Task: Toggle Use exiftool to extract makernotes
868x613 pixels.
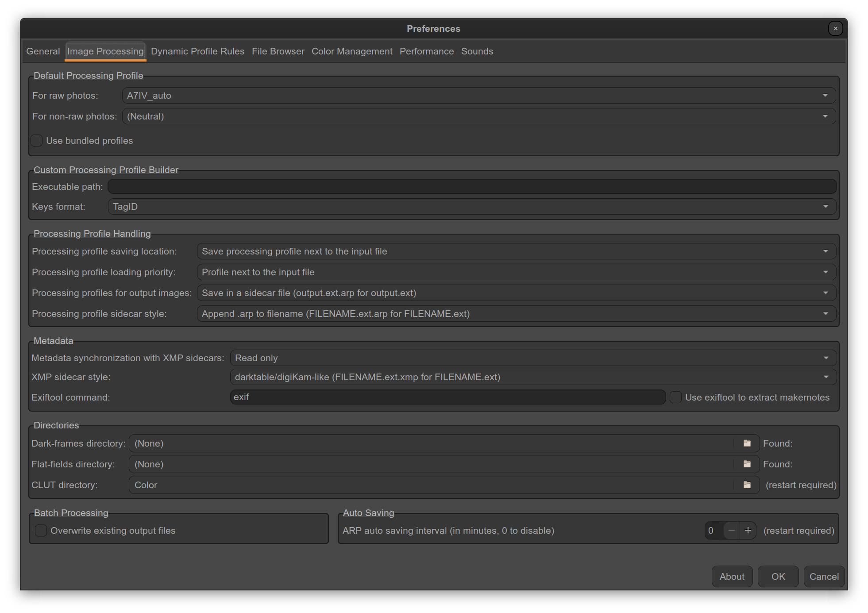Action: 675,397
